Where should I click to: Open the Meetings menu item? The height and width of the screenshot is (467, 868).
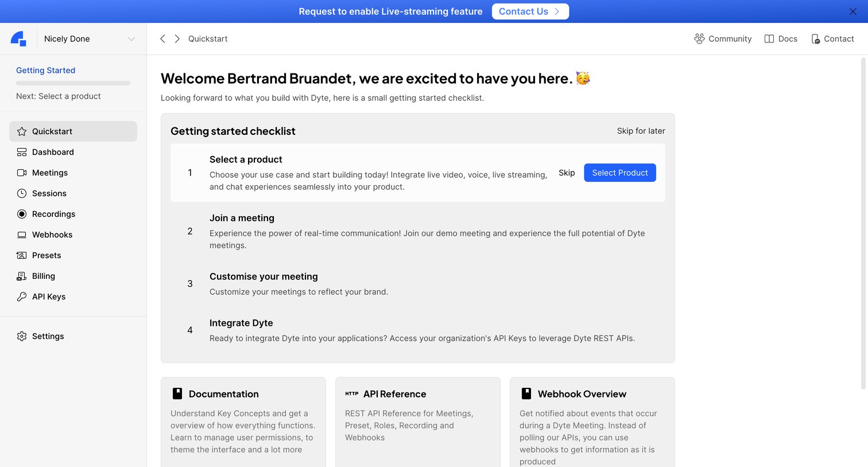[73, 173]
